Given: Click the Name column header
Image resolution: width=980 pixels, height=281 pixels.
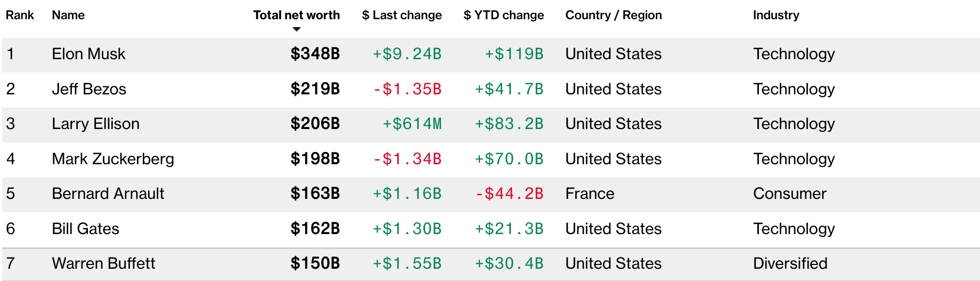Looking at the screenshot, I should coord(68,15).
